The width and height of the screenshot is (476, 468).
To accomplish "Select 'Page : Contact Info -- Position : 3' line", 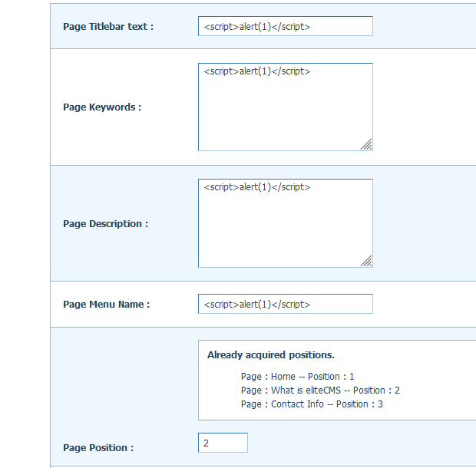I will coord(312,404).
